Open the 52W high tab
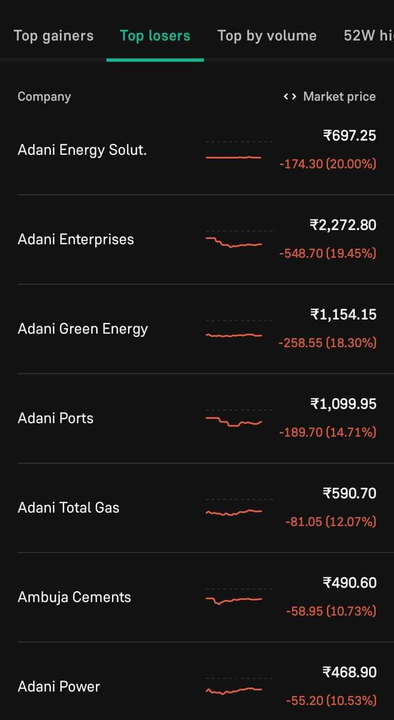 click(x=369, y=36)
